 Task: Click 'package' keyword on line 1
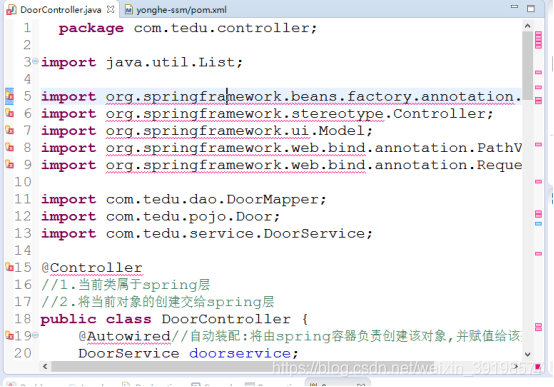(x=91, y=28)
